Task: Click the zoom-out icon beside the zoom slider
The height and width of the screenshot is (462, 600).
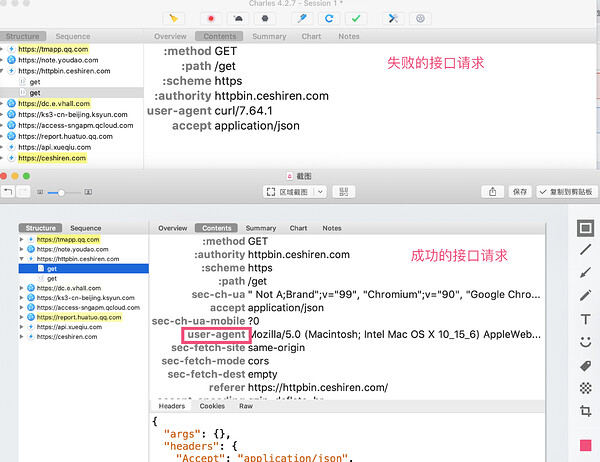Action: tap(40, 192)
